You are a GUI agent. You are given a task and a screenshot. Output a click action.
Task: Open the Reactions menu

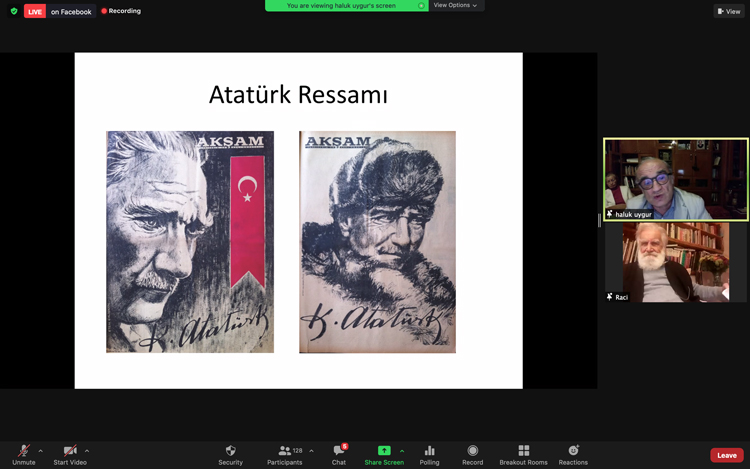573,455
